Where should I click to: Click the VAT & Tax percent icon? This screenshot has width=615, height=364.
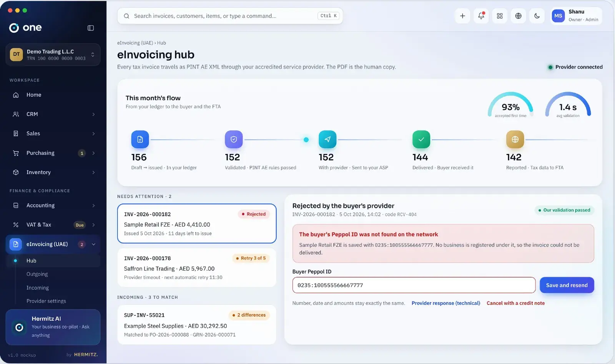pyautogui.click(x=16, y=225)
